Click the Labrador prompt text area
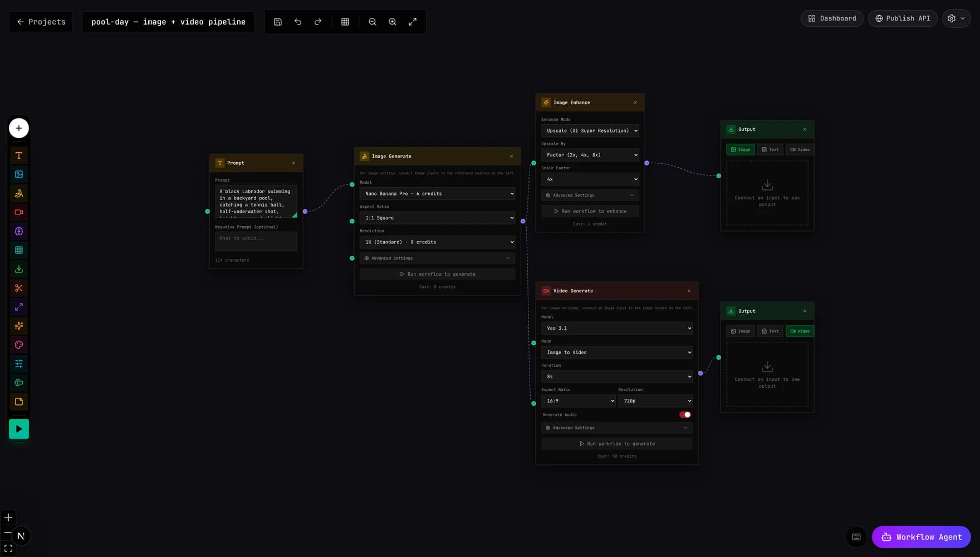980x557 pixels. (x=256, y=201)
